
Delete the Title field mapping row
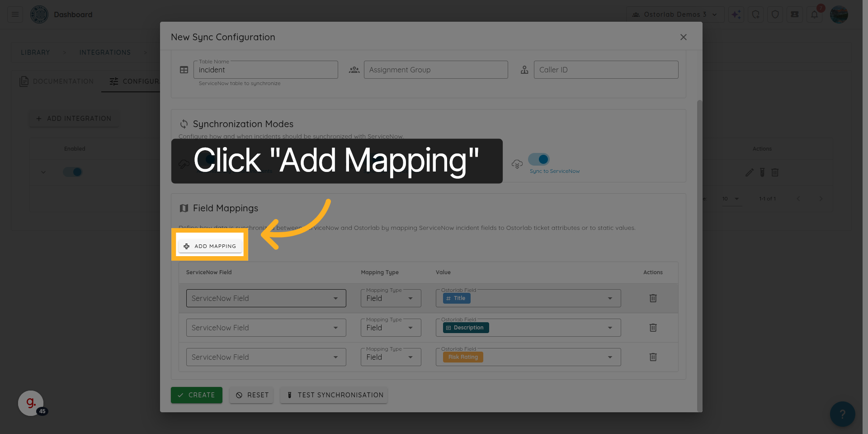tap(653, 298)
